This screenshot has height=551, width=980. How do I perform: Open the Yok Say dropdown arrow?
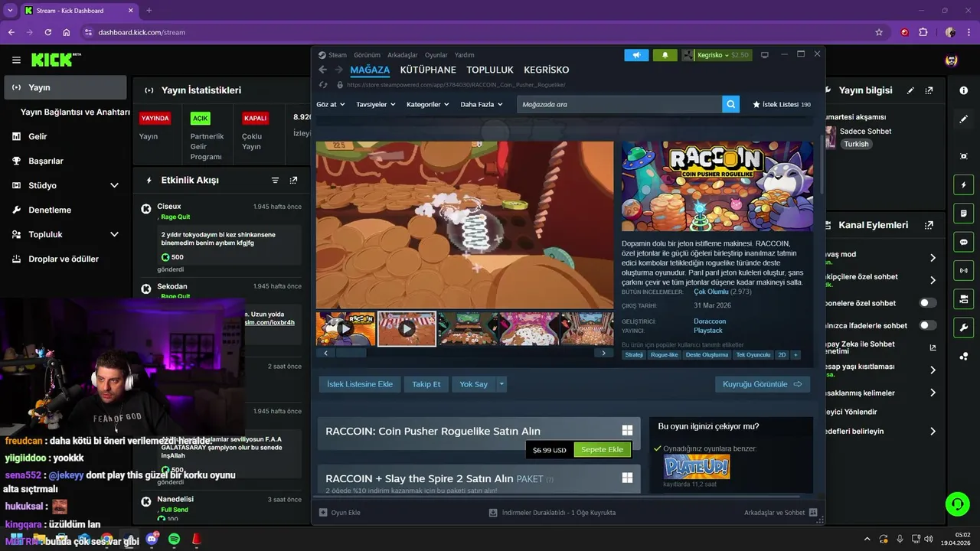[501, 384]
